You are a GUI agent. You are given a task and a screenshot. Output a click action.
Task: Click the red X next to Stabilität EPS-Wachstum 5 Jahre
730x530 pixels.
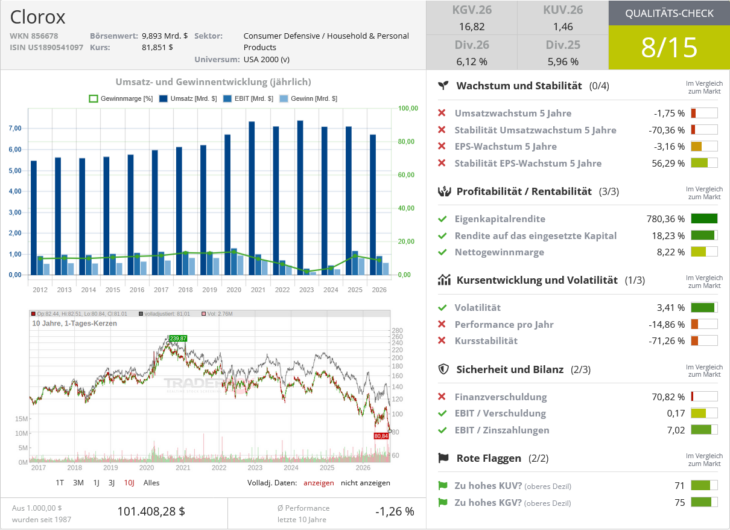pyautogui.click(x=442, y=163)
